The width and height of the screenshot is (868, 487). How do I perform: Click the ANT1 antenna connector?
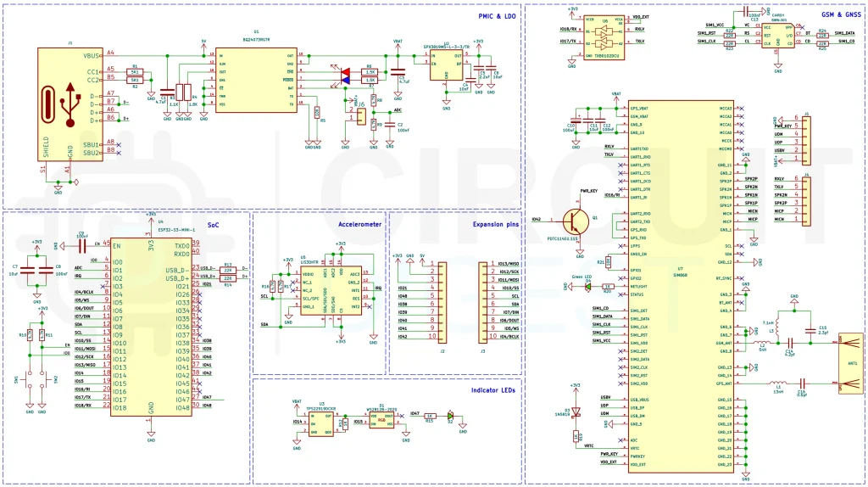coord(848,365)
